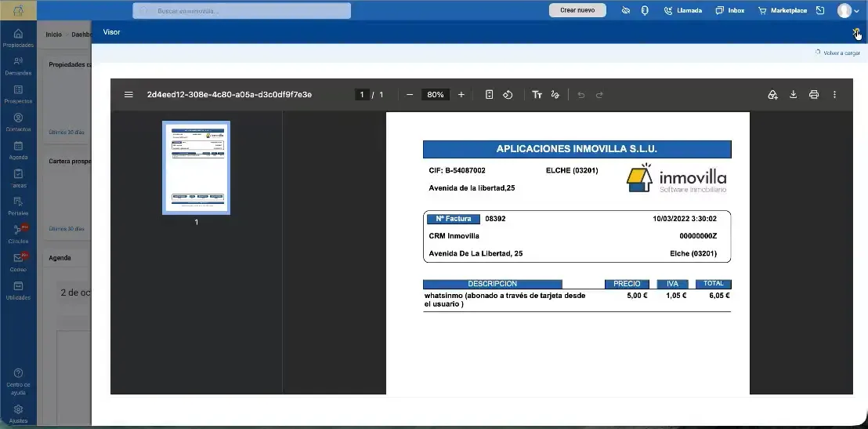868x429 pixels.
Task: Click the invoice number 08392
Action: (495, 219)
